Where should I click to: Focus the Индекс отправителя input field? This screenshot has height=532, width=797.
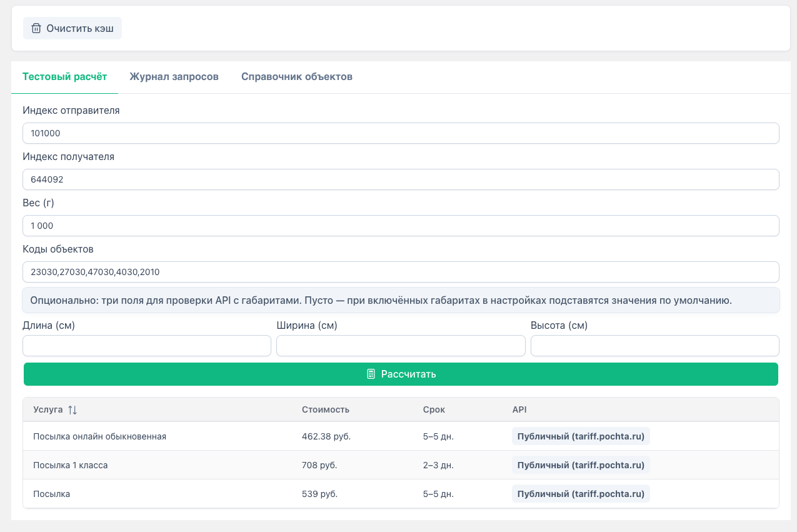tap(400, 133)
